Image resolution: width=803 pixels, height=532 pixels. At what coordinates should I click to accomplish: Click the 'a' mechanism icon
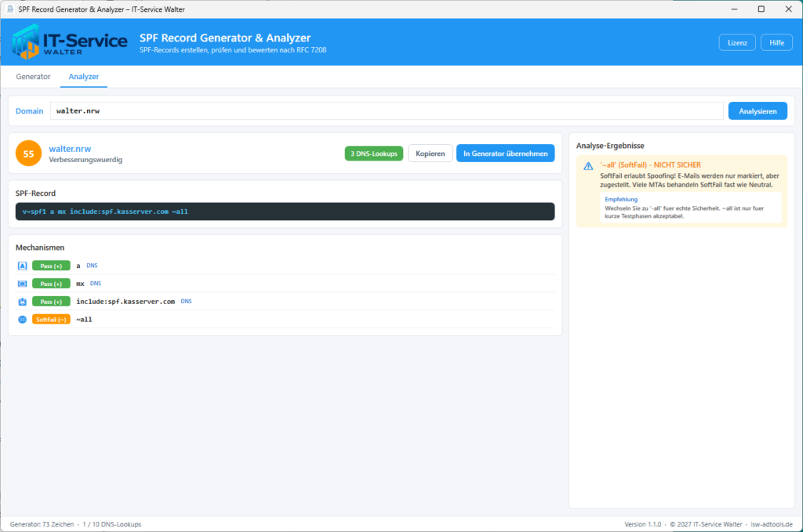tap(22, 266)
